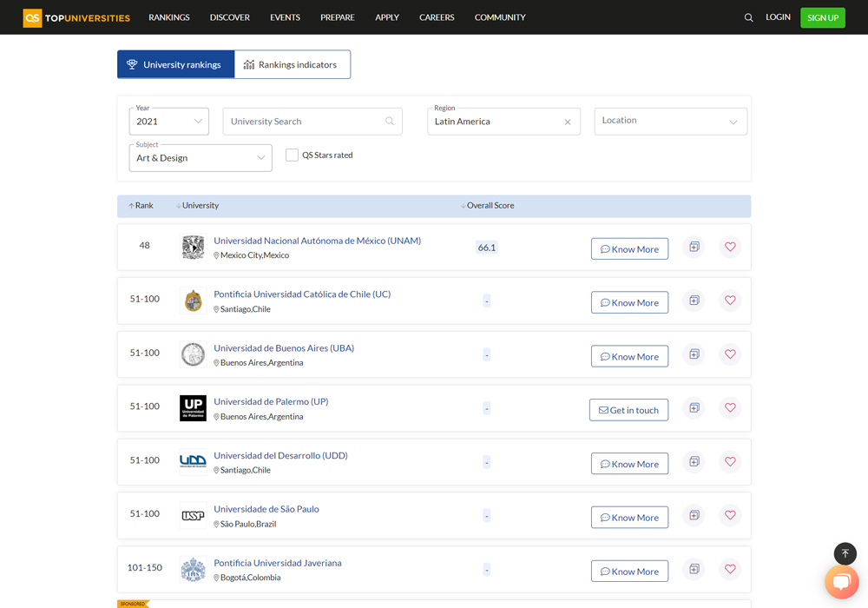Image resolution: width=868 pixels, height=608 pixels.
Task: Clear the Latin America region filter
Action: coord(568,122)
